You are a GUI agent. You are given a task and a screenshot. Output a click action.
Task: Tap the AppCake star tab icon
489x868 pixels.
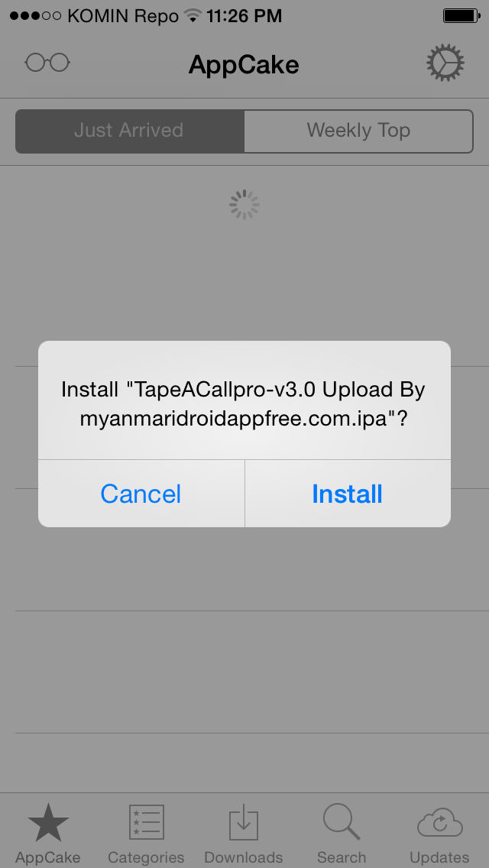[x=48, y=823]
